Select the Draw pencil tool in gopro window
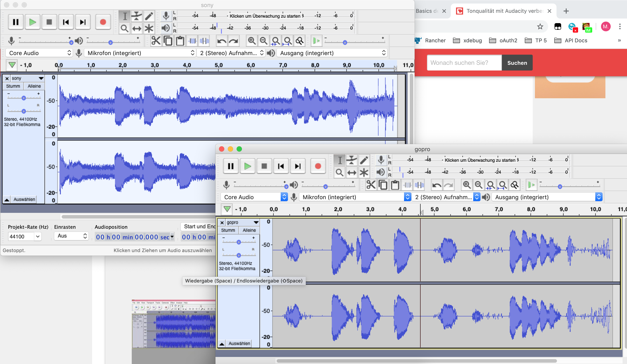This screenshot has width=627, height=364. (x=364, y=160)
